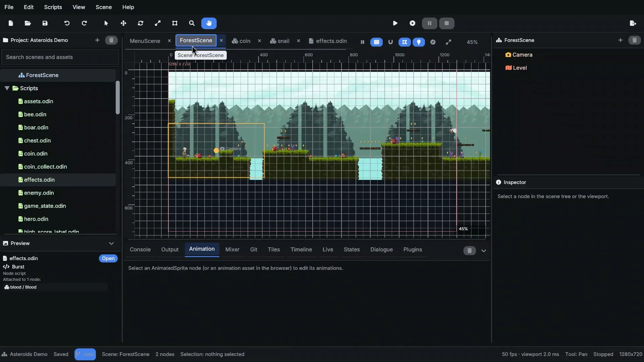Select hero.odin in the Scripts list

click(58, 219)
